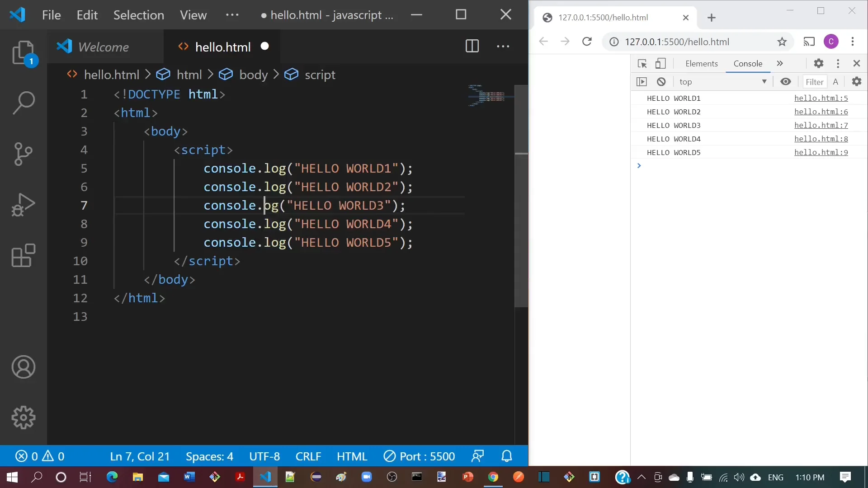Viewport: 868px width, 488px height.
Task: Open the Search view in the sidebar
Action: (23, 103)
